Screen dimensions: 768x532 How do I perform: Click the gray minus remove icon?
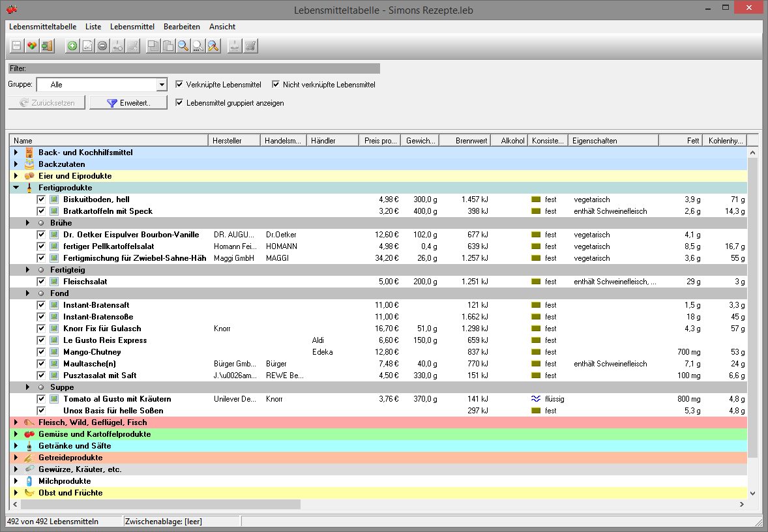[x=102, y=46]
